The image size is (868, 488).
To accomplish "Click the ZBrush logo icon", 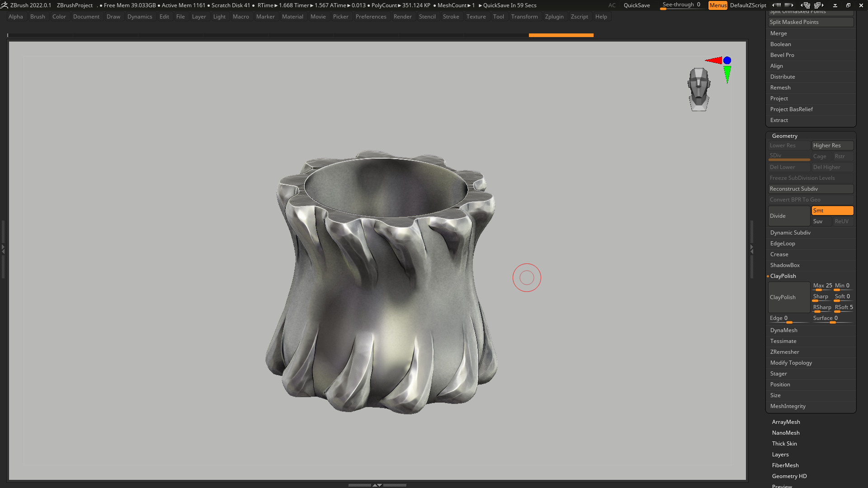I will pos(5,5).
